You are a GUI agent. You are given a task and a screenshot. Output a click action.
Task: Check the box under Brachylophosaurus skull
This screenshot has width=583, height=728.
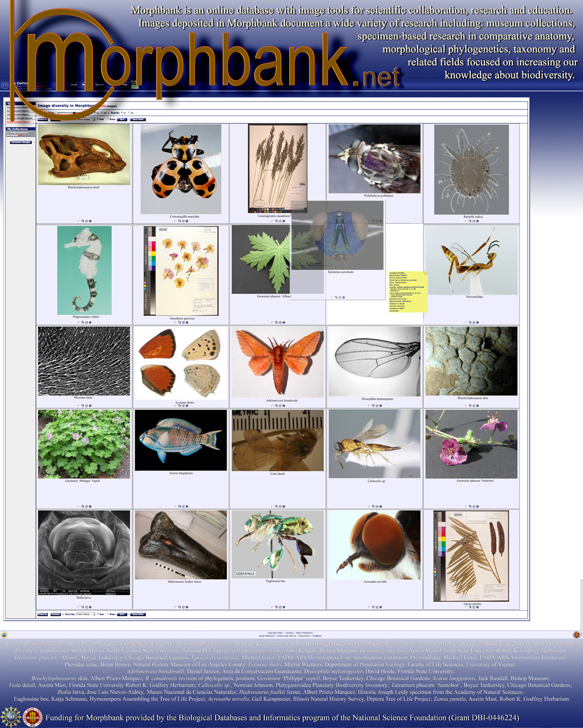(79, 221)
